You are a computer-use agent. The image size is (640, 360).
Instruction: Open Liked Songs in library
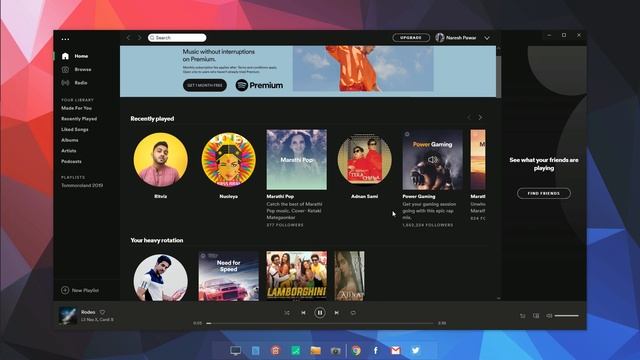[x=75, y=129]
